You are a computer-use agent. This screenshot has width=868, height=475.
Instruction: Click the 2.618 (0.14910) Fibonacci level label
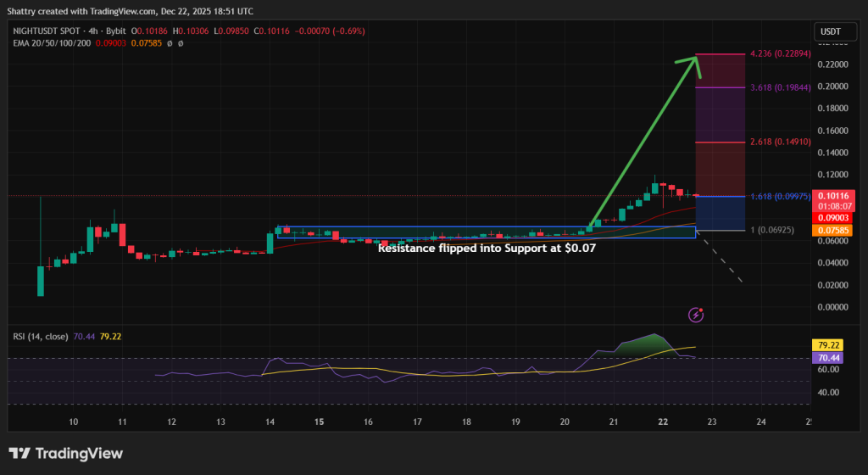[781, 142]
